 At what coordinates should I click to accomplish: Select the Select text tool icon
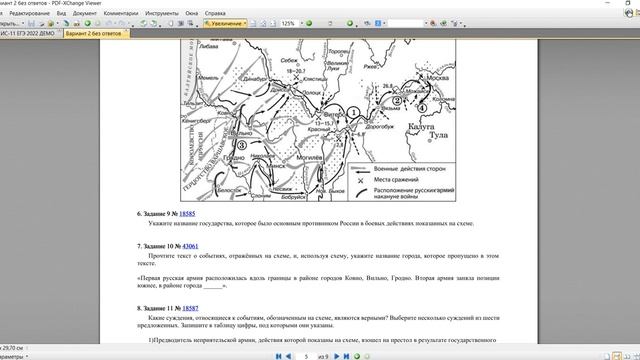coord(190,24)
